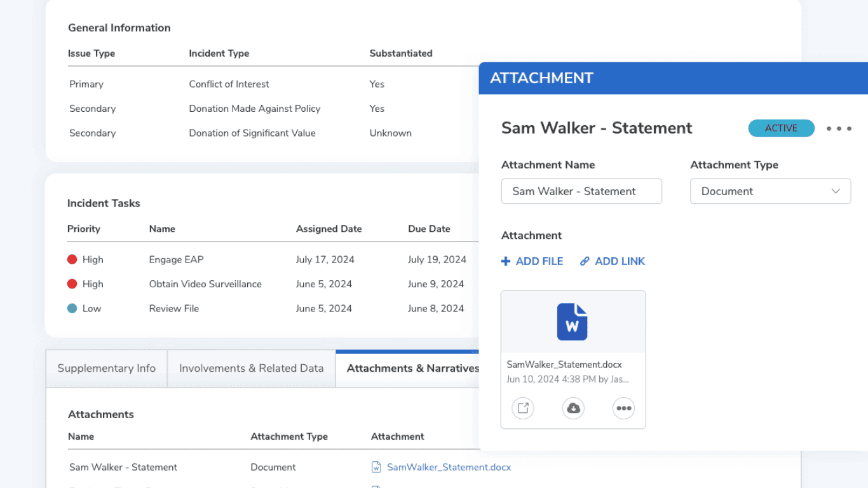Select Attachments & Narratives tab
The width and height of the screenshot is (868, 488).
coord(412,369)
